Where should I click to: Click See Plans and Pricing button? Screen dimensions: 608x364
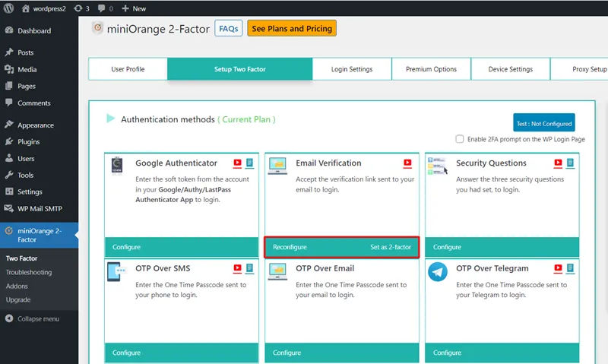(x=292, y=28)
